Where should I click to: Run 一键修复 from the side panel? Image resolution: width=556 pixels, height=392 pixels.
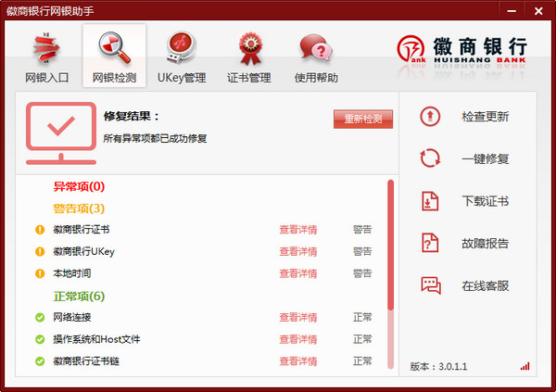(485, 158)
